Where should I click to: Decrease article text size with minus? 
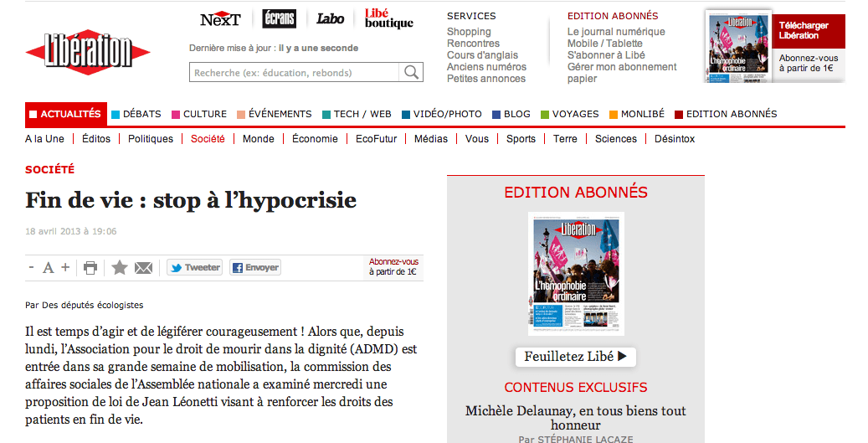[32, 267]
